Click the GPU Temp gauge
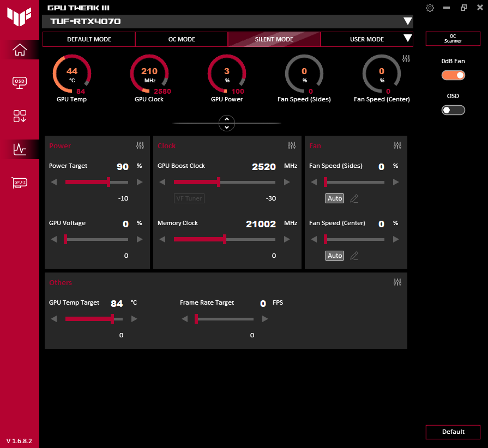Viewport: 488px width, 448px height. pos(72,74)
